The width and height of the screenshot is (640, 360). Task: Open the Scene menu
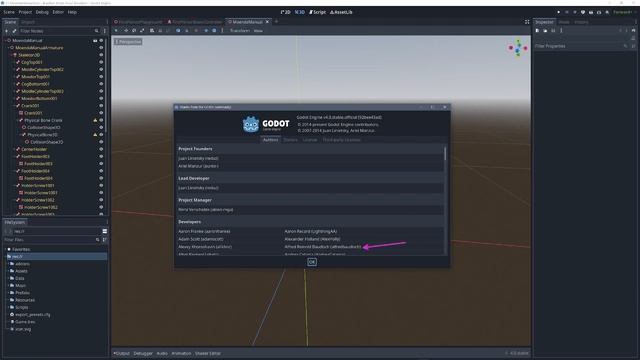tap(9, 12)
